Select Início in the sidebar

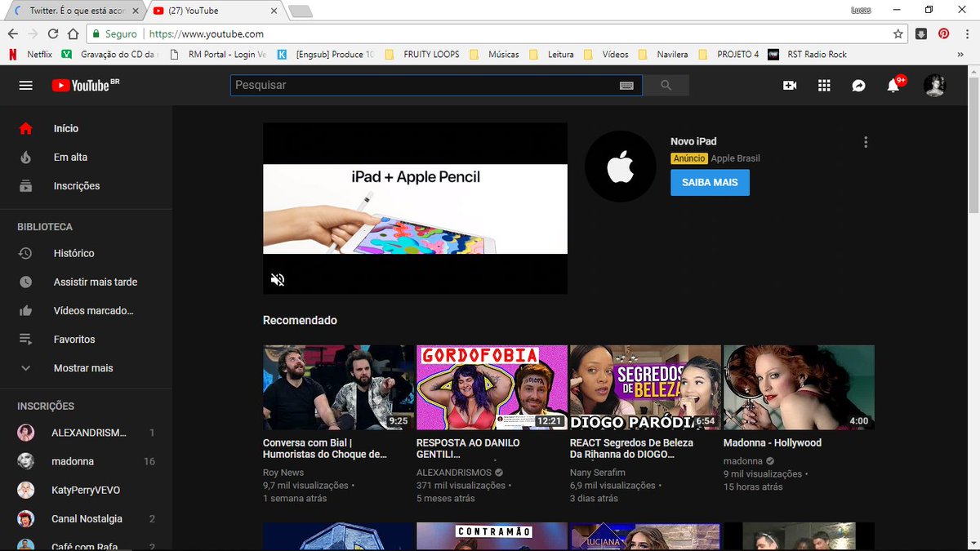click(86, 128)
